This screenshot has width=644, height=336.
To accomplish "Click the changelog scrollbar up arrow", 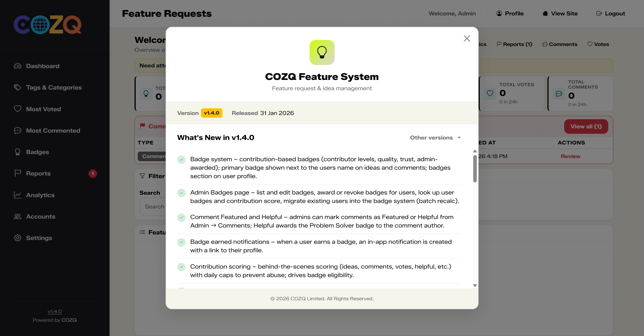I will (x=475, y=151).
